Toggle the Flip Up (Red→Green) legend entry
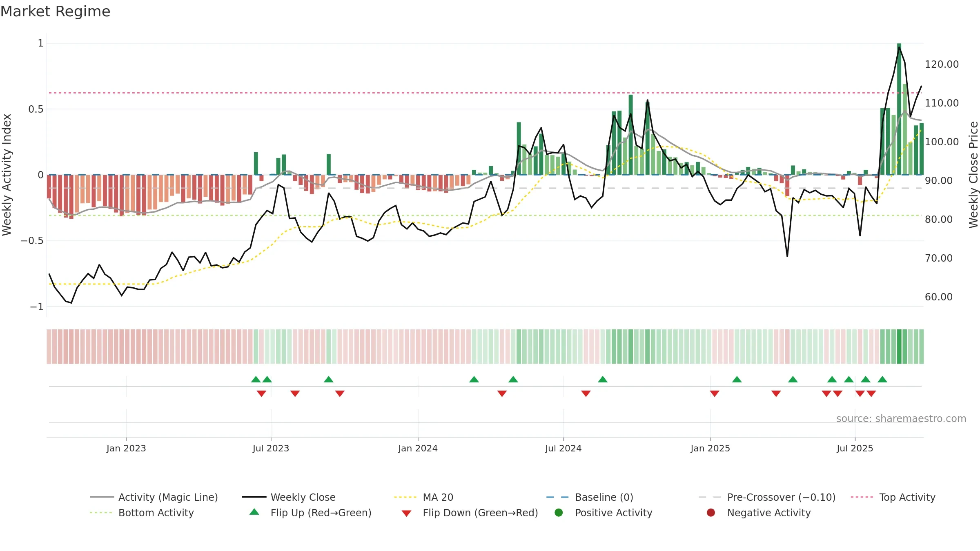 coord(310,513)
